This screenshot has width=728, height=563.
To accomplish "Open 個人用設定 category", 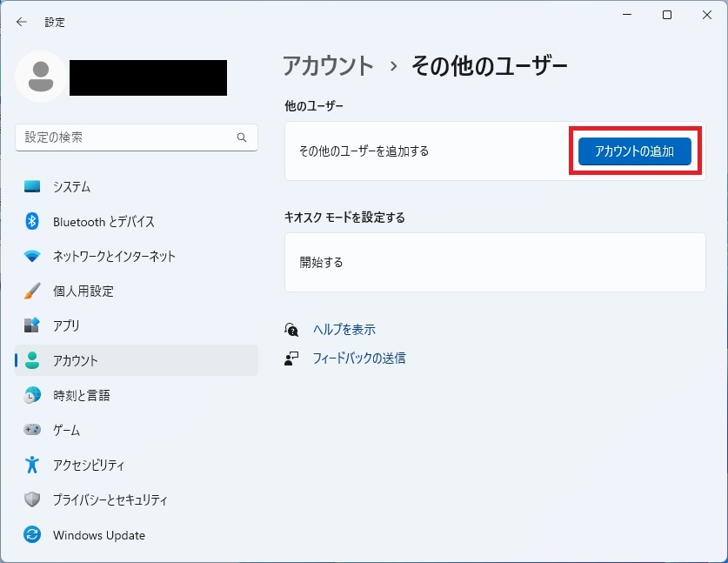I will click(137, 291).
